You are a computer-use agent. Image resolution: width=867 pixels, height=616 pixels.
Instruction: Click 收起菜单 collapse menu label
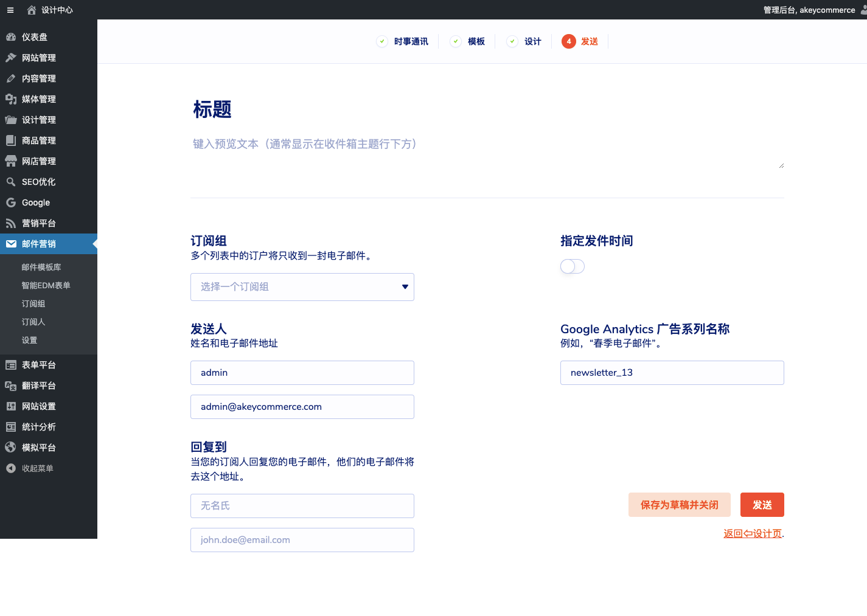click(x=38, y=468)
